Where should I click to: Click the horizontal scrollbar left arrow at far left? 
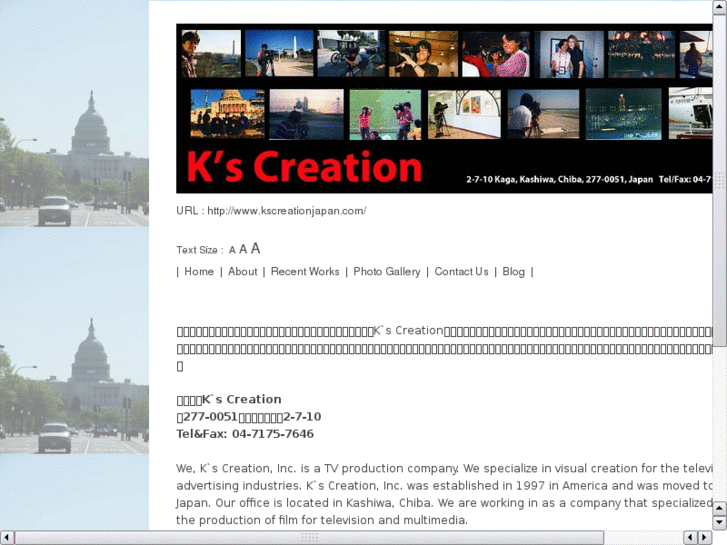point(7,538)
